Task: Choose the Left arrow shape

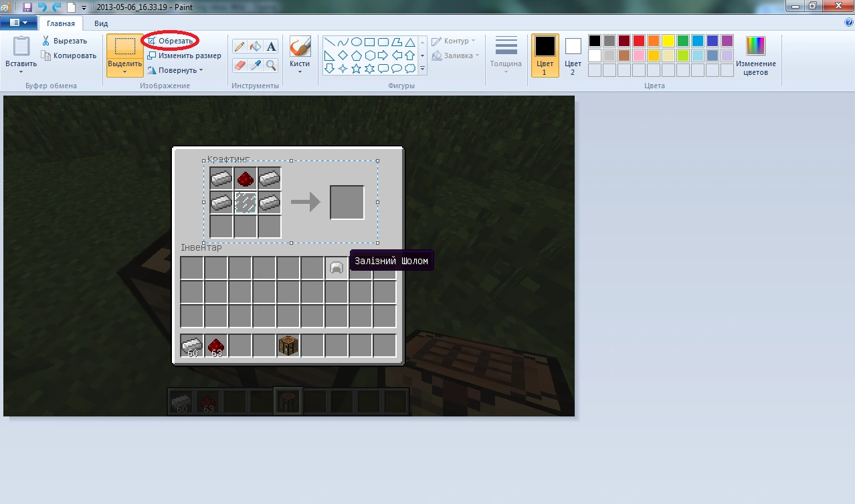Action: pos(397,55)
